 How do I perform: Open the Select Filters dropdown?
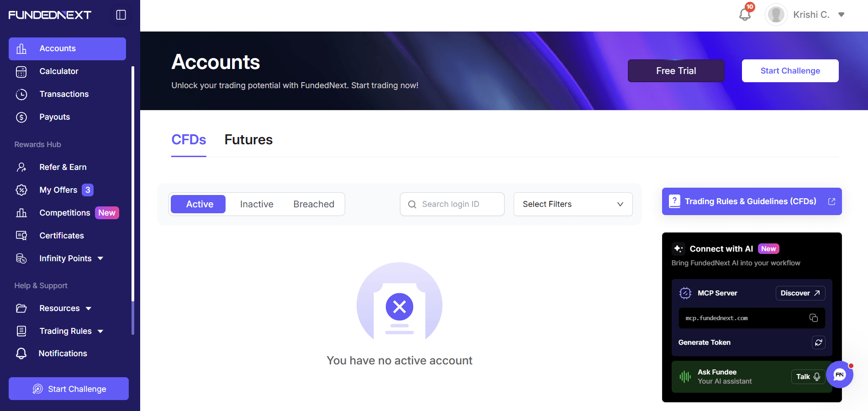pyautogui.click(x=573, y=204)
